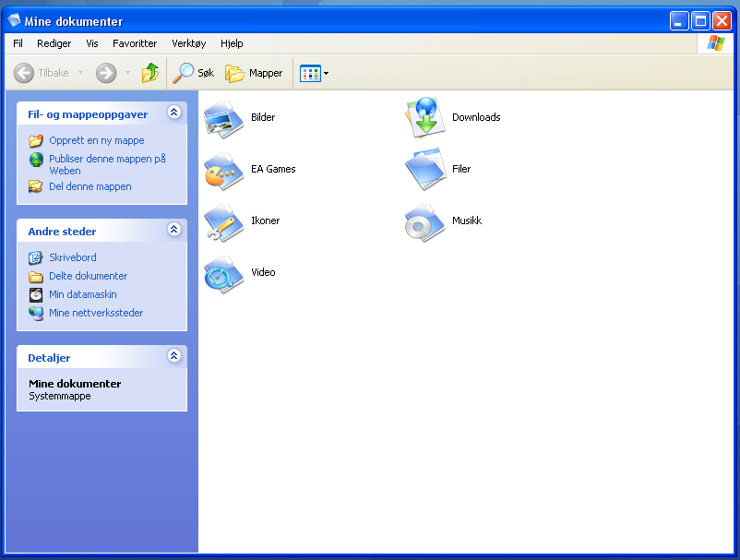Collapse the Fil- og mappeoppgaver panel
This screenshot has height=560, width=740.
[173, 113]
